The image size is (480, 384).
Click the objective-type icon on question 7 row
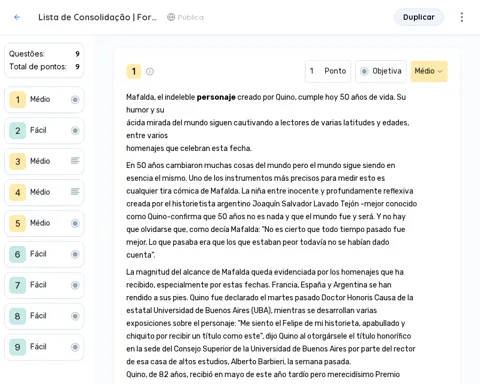[75, 285]
